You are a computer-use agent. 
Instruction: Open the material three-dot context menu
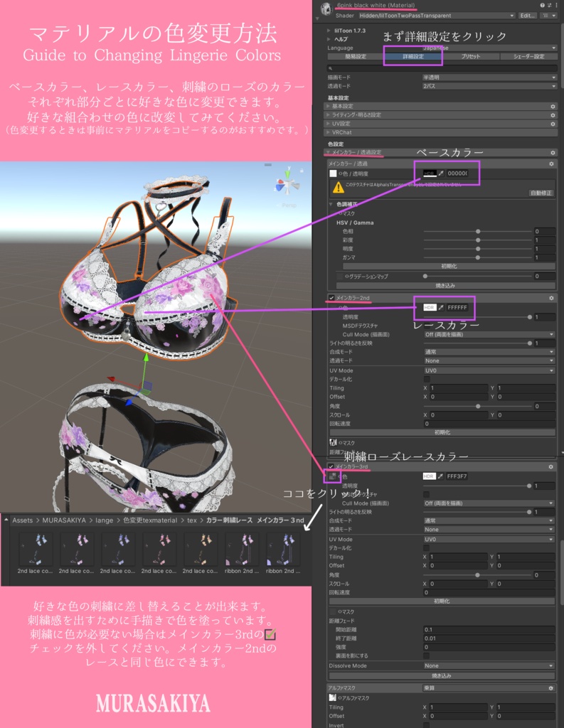coord(556,5)
